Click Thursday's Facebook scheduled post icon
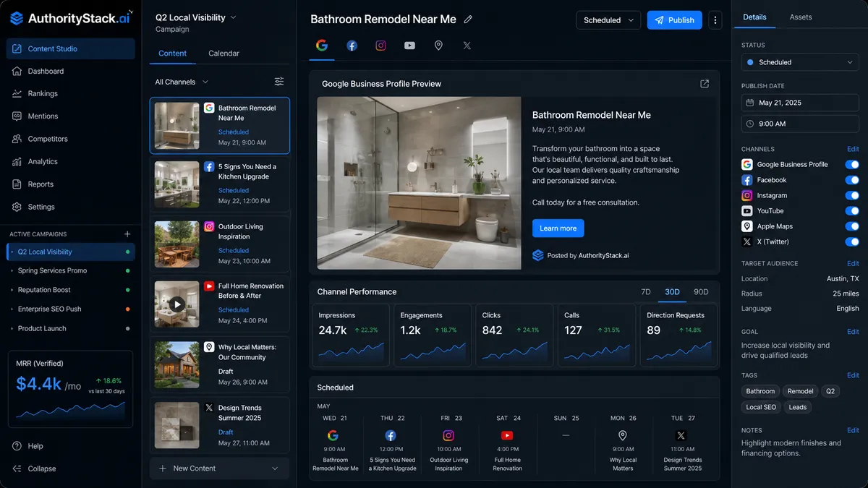This screenshot has height=488, width=868. tap(391, 435)
